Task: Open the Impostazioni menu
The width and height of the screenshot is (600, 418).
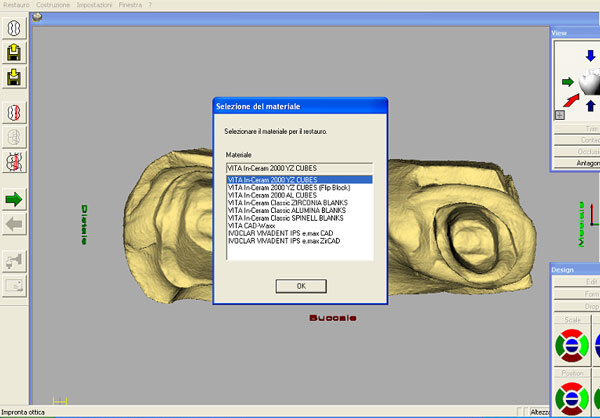Action: point(94,5)
